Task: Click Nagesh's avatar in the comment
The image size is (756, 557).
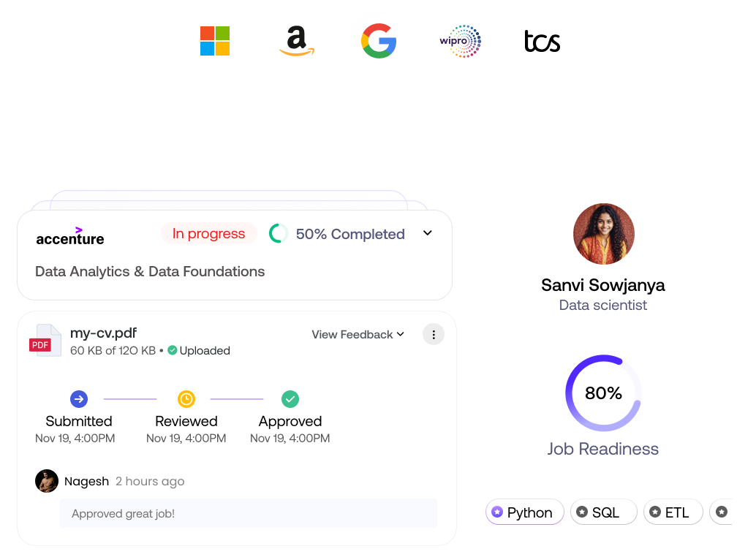Action: (47, 481)
